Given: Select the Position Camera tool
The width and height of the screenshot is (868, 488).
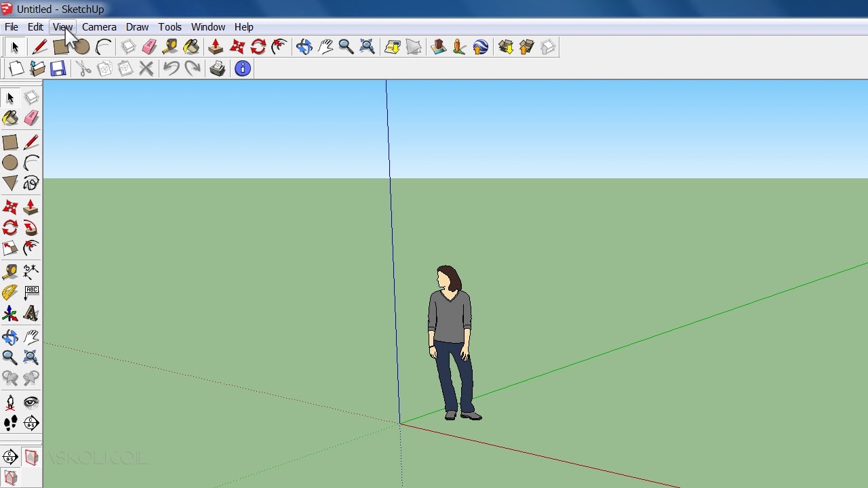Looking at the screenshot, I should (x=10, y=403).
